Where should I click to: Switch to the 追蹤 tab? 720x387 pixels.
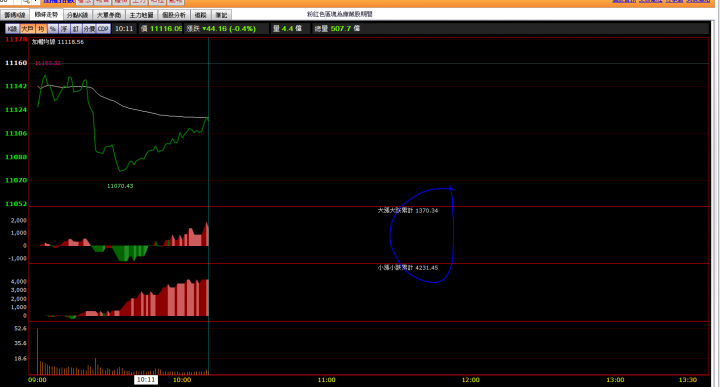coord(200,15)
